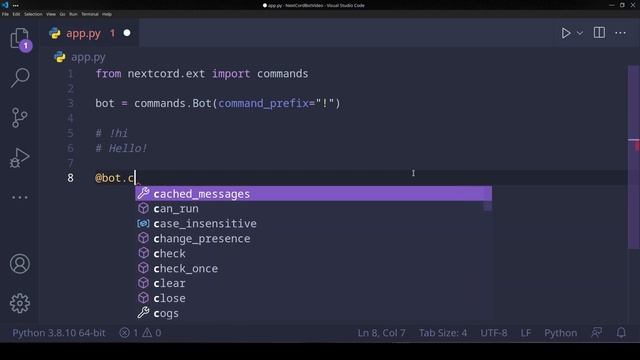Click wrench icon next to cached_messages
This screenshot has width=640, height=360.
coord(143,193)
